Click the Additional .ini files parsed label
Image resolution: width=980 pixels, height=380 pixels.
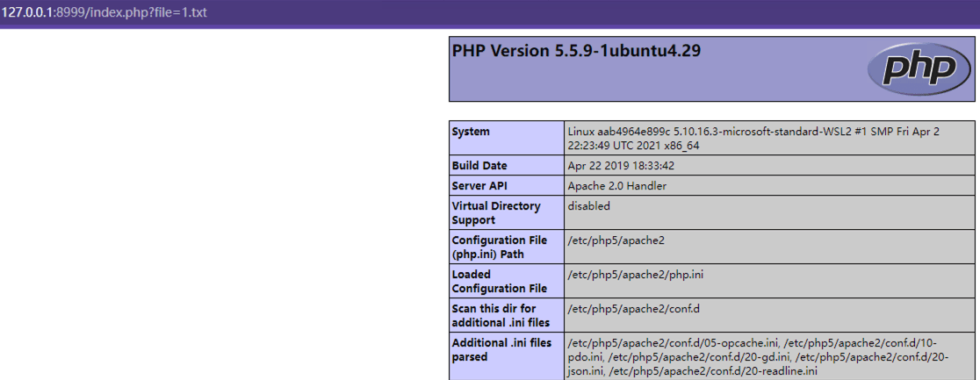point(502,350)
